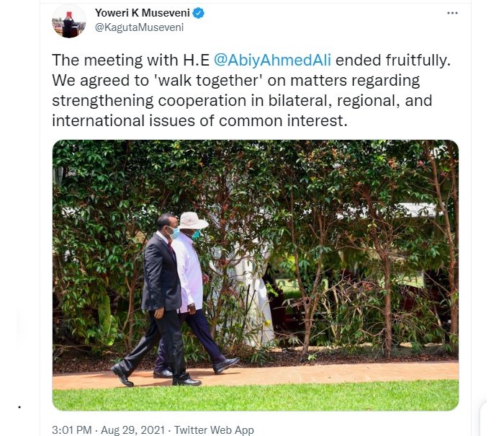
Task: Click 'international issues of common interest' text
Action: pyautogui.click(x=199, y=121)
